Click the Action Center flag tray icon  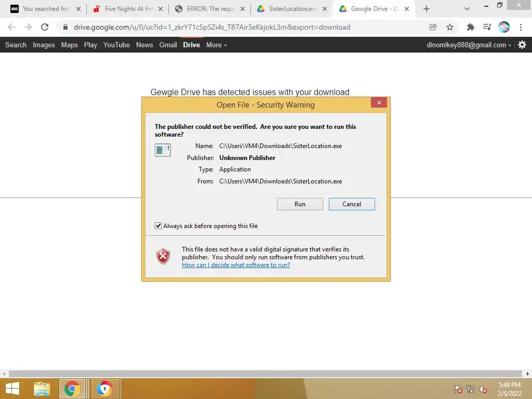pos(458,389)
